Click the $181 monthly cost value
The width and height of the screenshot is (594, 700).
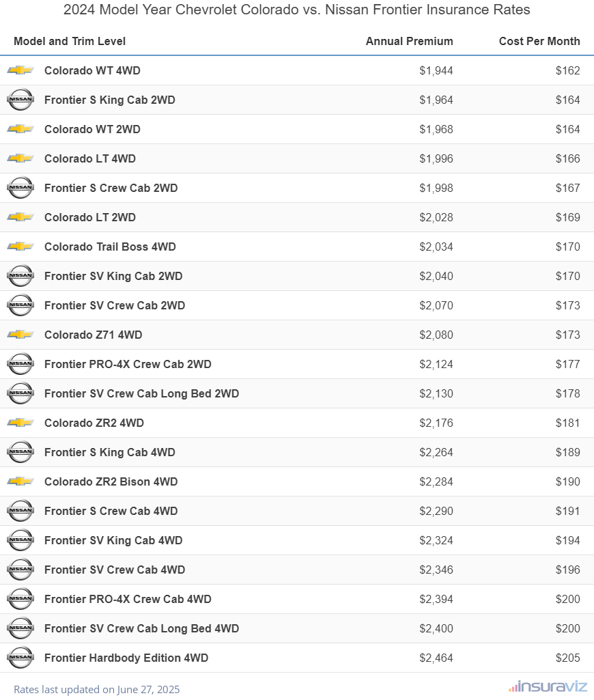tap(567, 423)
